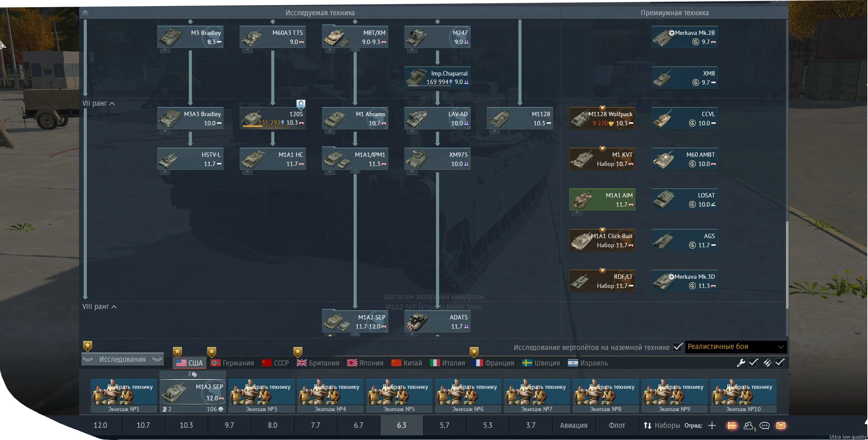Click the glowing orange list icon

click(732, 425)
